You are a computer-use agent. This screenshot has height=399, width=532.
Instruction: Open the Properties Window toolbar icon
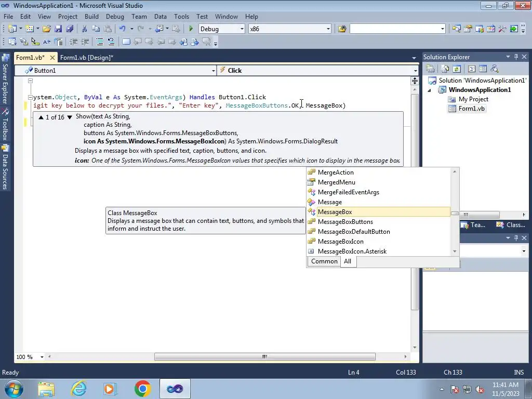click(468, 29)
